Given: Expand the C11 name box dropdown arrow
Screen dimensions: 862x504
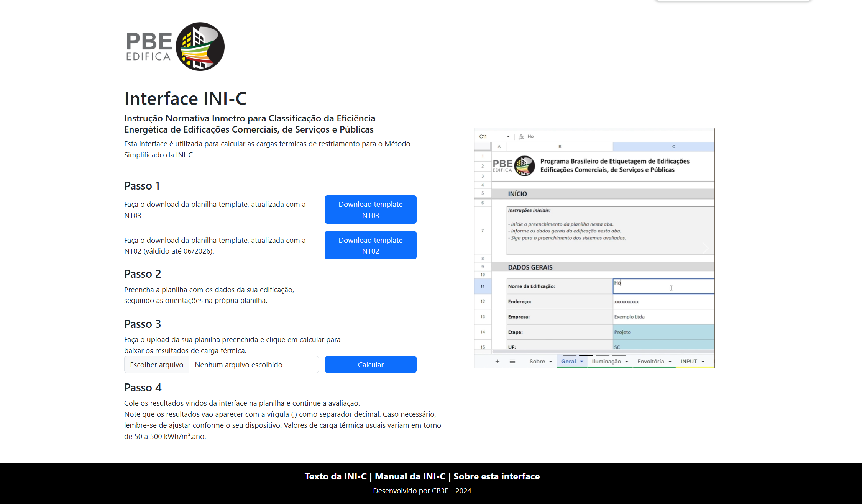Looking at the screenshot, I should point(508,137).
